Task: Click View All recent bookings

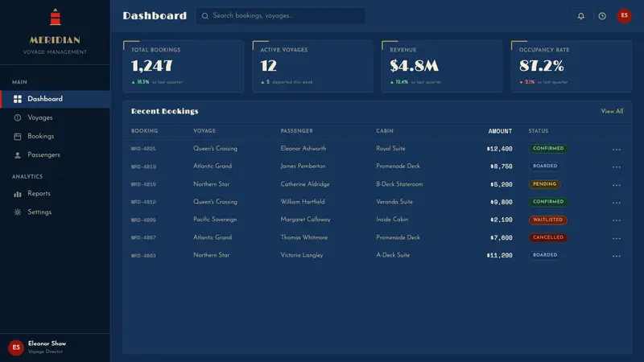Action: [612, 111]
